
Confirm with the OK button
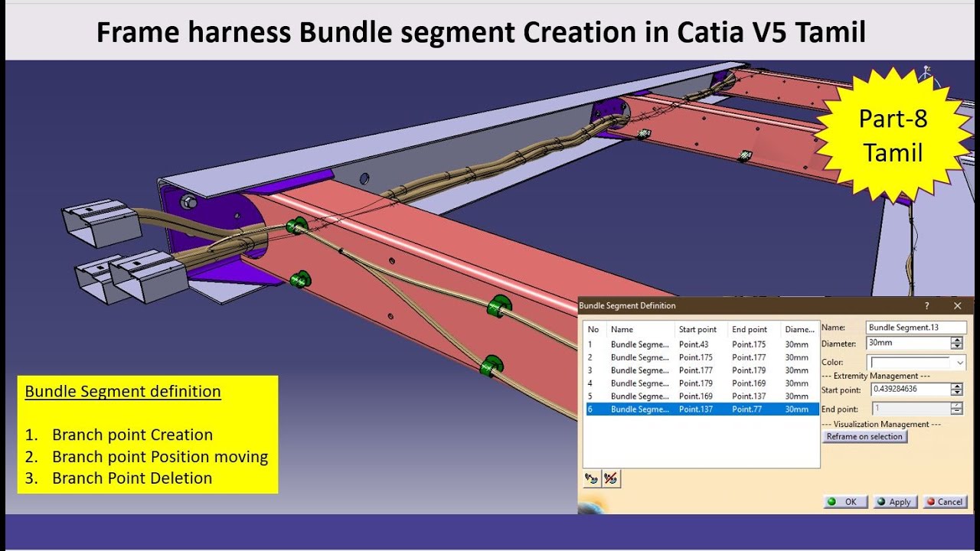point(845,502)
